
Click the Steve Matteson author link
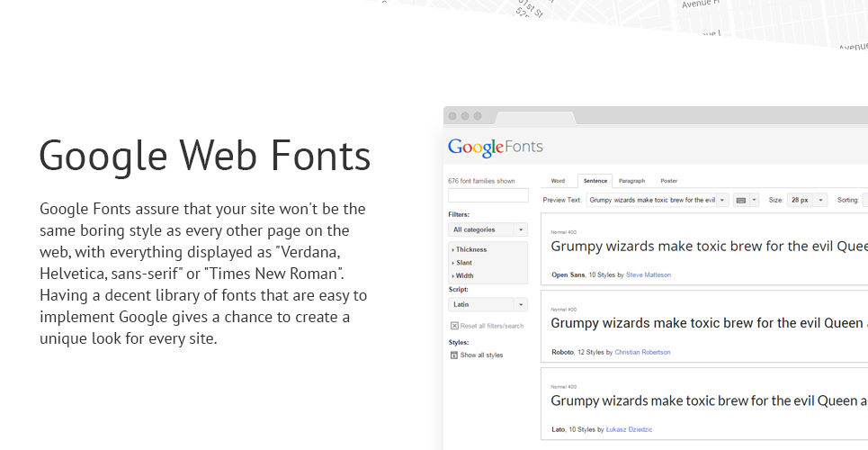[649, 274]
